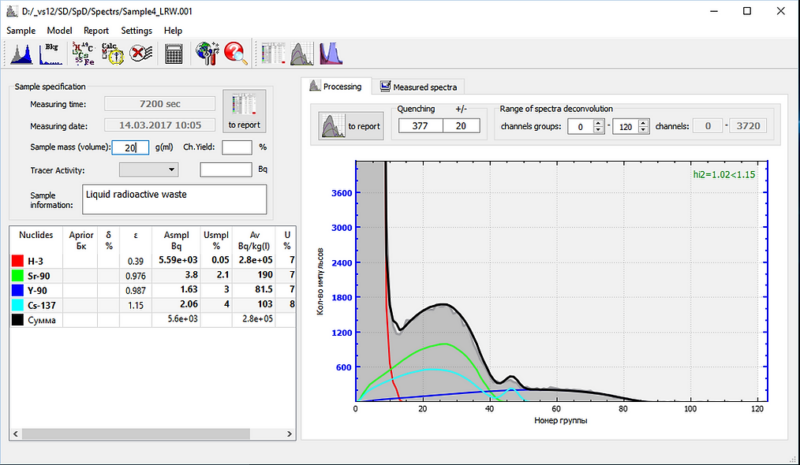Click the red H-3 color swatch
Screen dimensions: 800x465
(17, 261)
